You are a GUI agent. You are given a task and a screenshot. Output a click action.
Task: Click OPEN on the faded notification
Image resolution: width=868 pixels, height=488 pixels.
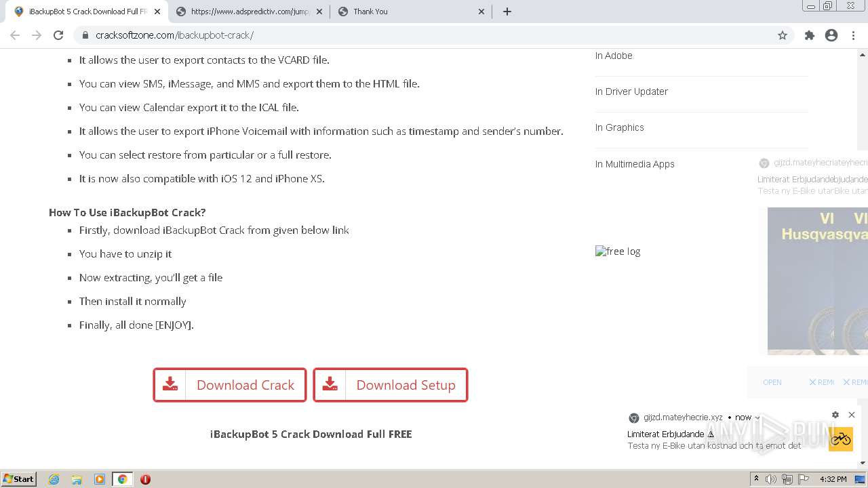click(772, 382)
